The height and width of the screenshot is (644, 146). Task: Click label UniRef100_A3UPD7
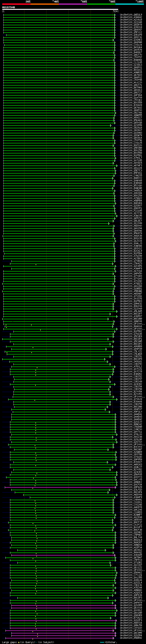131,316
